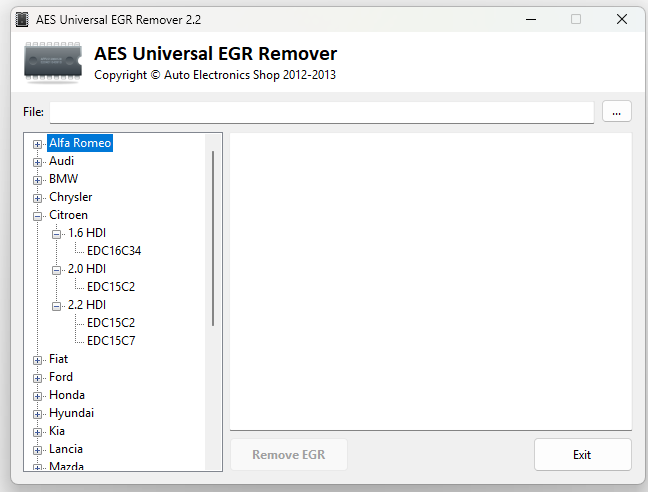Select the Audi brand

[61, 161]
